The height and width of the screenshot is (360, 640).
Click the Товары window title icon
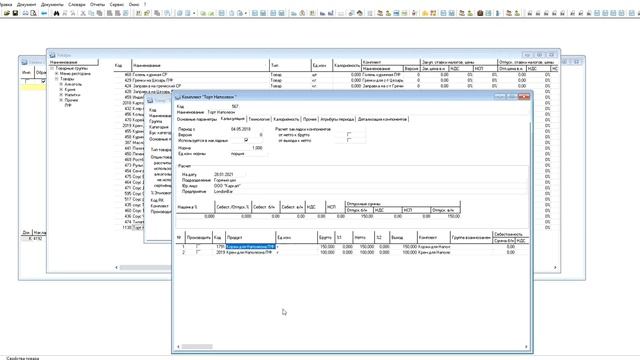coord(52,55)
